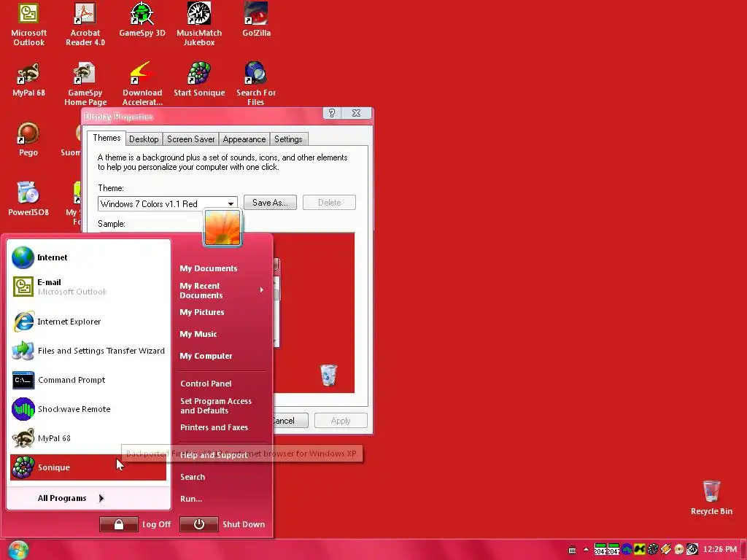
Task: Select the GameSpy Home Page desktop icon
Action: (85, 84)
